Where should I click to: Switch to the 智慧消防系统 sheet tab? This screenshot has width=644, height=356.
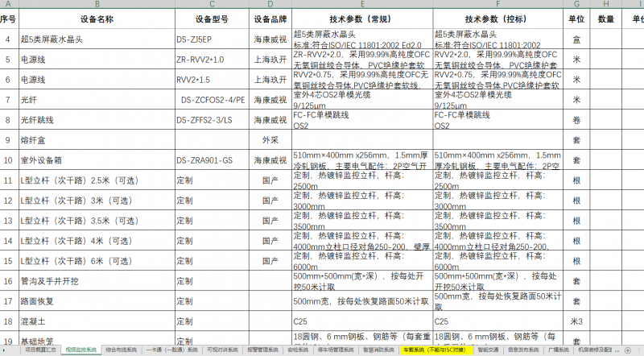(x=380, y=351)
